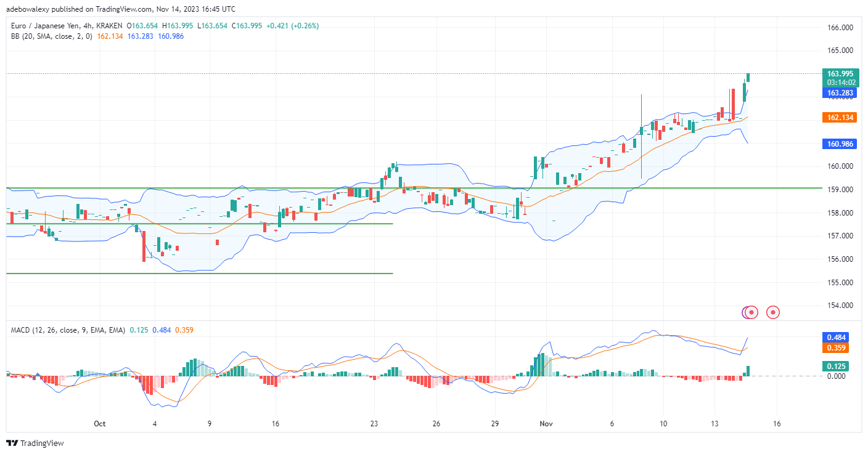This screenshot has height=454, width=868.
Task: Click the 166.000 price axis tick
Action: pos(839,28)
